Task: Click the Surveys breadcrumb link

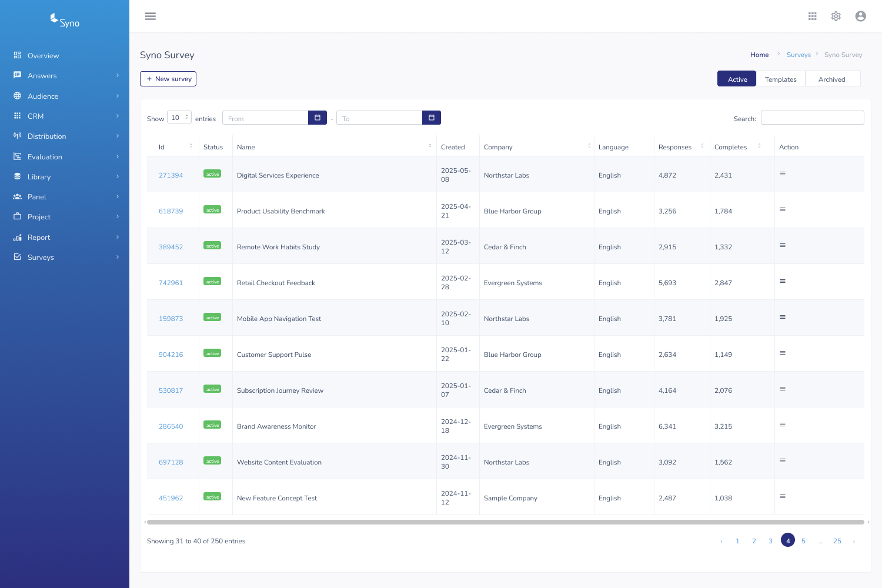Action: click(799, 55)
